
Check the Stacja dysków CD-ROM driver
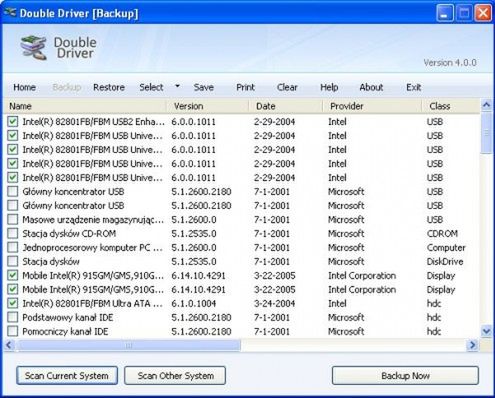click(x=13, y=233)
